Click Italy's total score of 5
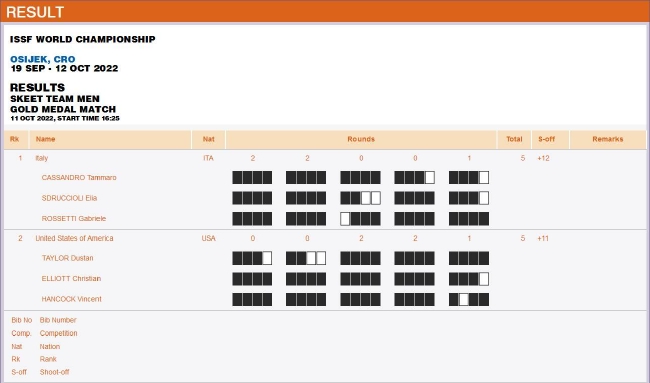650x383 pixels. (x=523, y=158)
